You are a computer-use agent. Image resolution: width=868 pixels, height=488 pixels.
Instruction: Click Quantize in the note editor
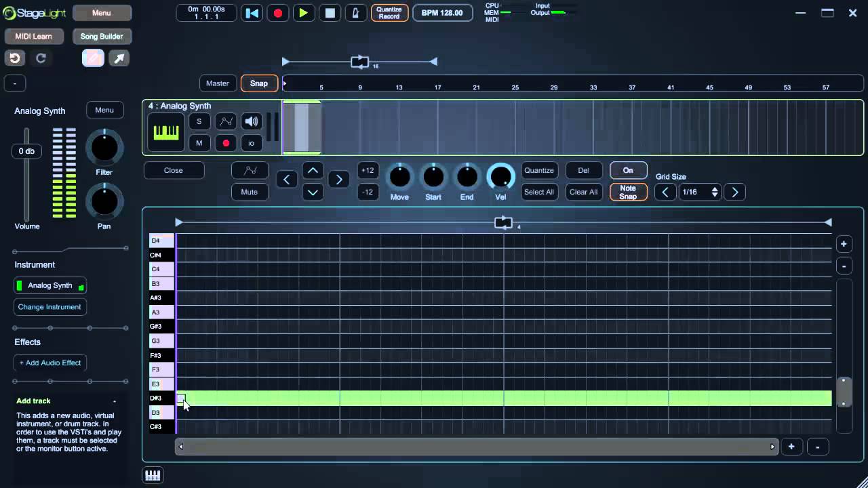539,170
